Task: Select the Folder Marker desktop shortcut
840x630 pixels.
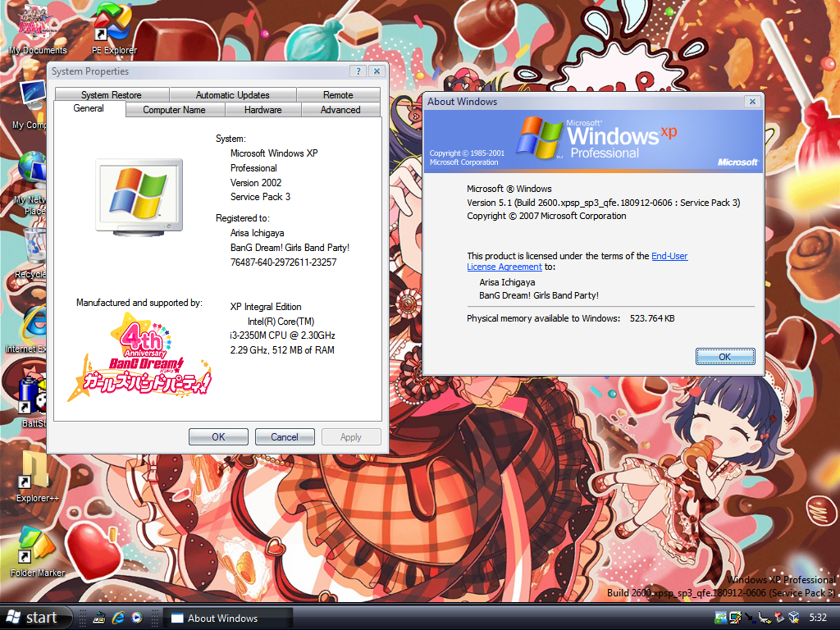Action: point(36,552)
